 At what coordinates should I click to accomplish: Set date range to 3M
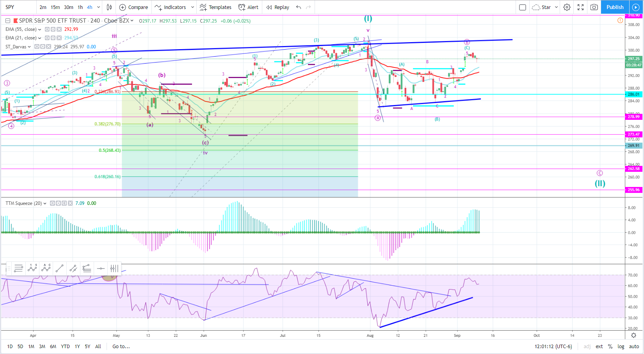pyautogui.click(x=42, y=346)
